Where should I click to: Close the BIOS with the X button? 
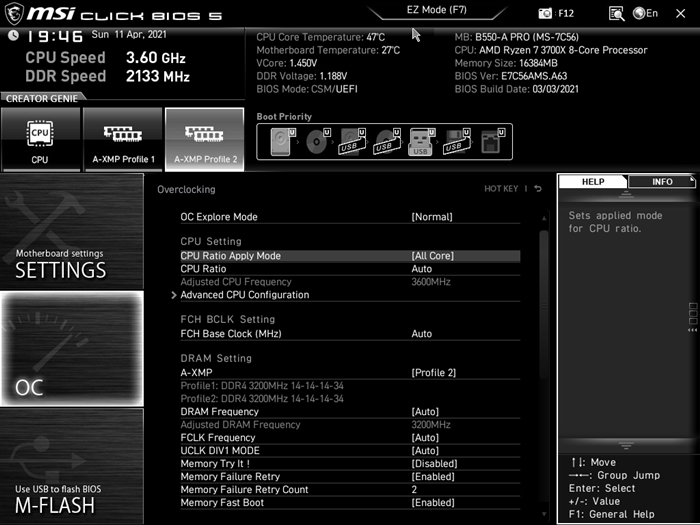pyautogui.click(x=680, y=13)
